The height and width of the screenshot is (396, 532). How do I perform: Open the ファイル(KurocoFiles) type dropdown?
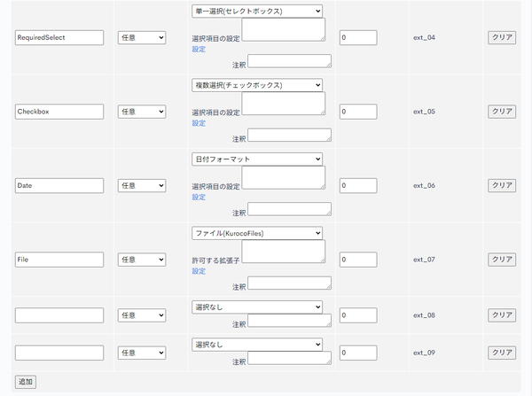pyautogui.click(x=257, y=233)
